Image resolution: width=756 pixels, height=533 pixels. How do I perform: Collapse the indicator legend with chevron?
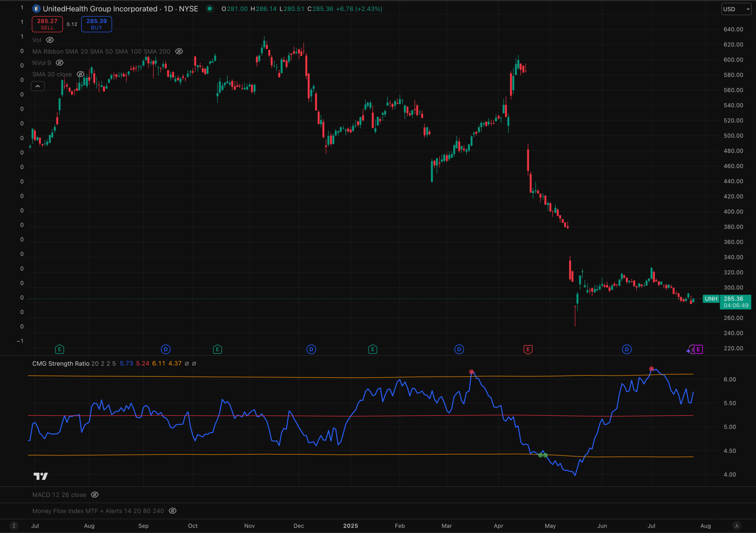tap(38, 86)
